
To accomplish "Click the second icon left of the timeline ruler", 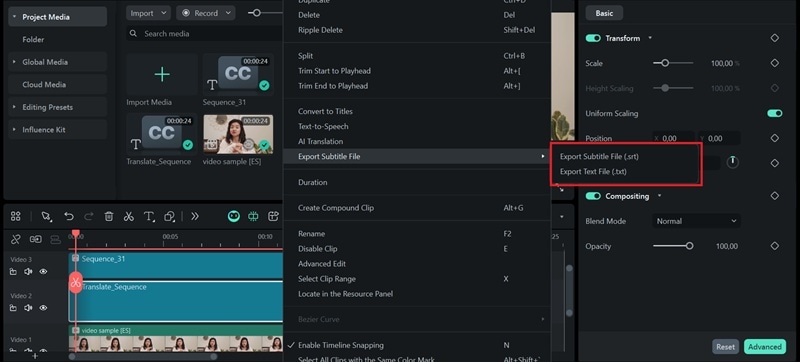I will (x=36, y=239).
